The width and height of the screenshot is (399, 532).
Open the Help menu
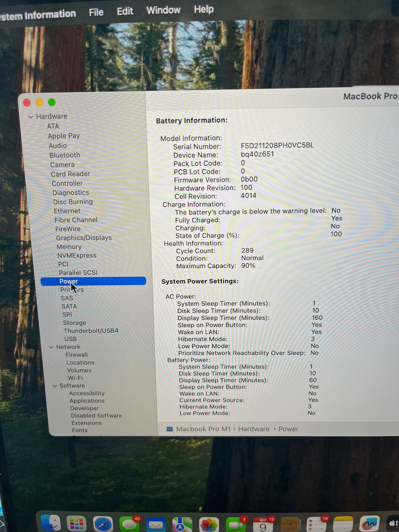pos(204,9)
